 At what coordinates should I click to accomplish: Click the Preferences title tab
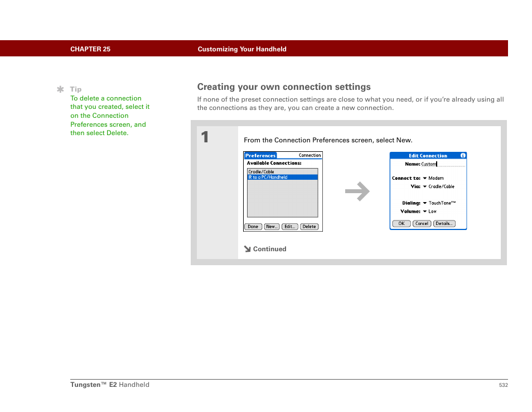(260, 156)
